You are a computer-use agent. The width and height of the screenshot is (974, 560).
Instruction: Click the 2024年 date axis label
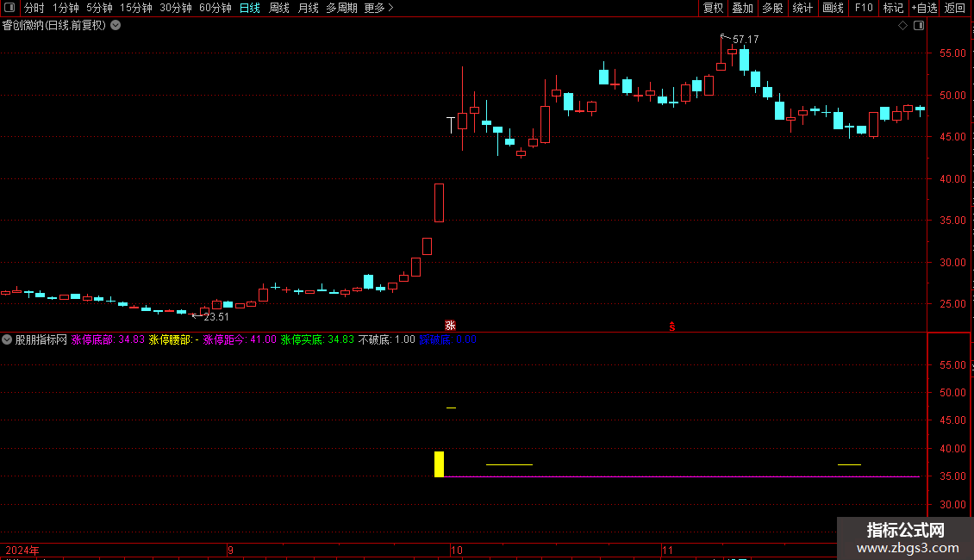pos(22,551)
